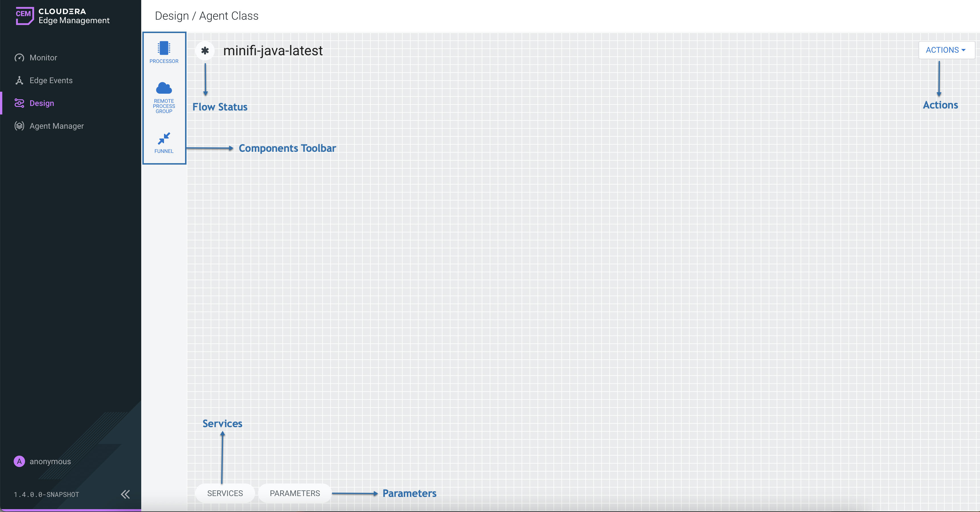Click the anonymous username label

tap(50, 461)
